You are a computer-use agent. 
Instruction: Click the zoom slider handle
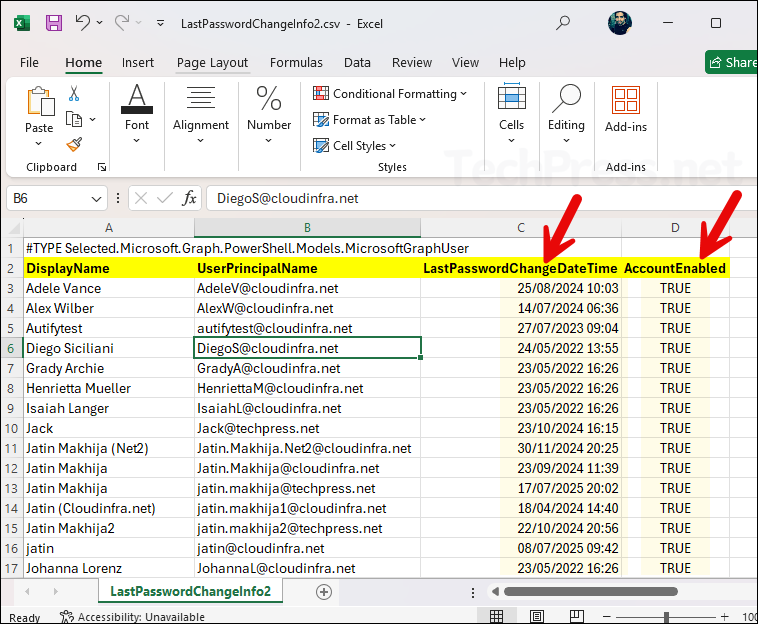666,617
